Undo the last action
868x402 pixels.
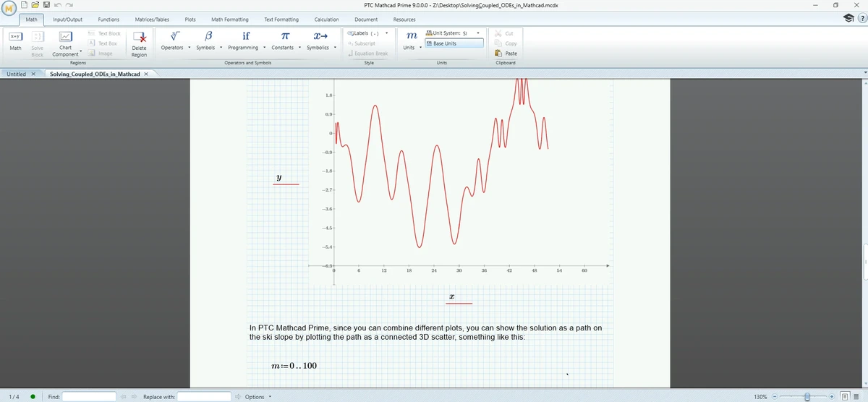(56, 5)
